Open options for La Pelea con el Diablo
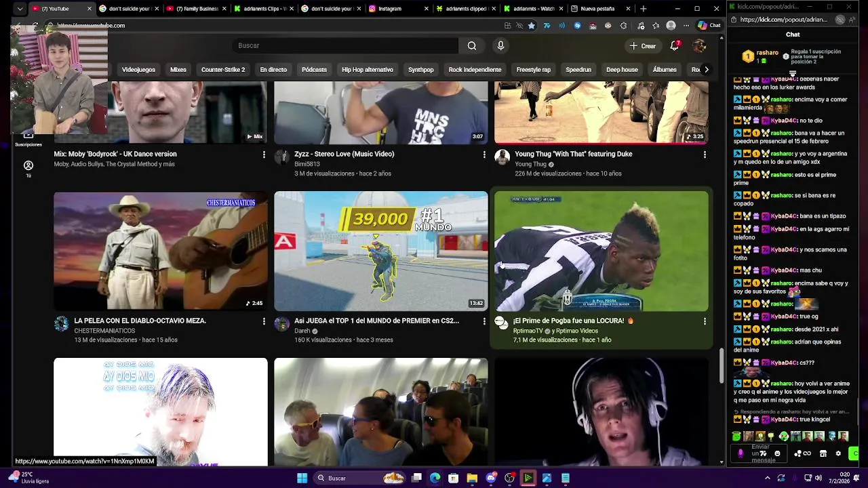This screenshot has width=868, height=488. click(x=264, y=321)
